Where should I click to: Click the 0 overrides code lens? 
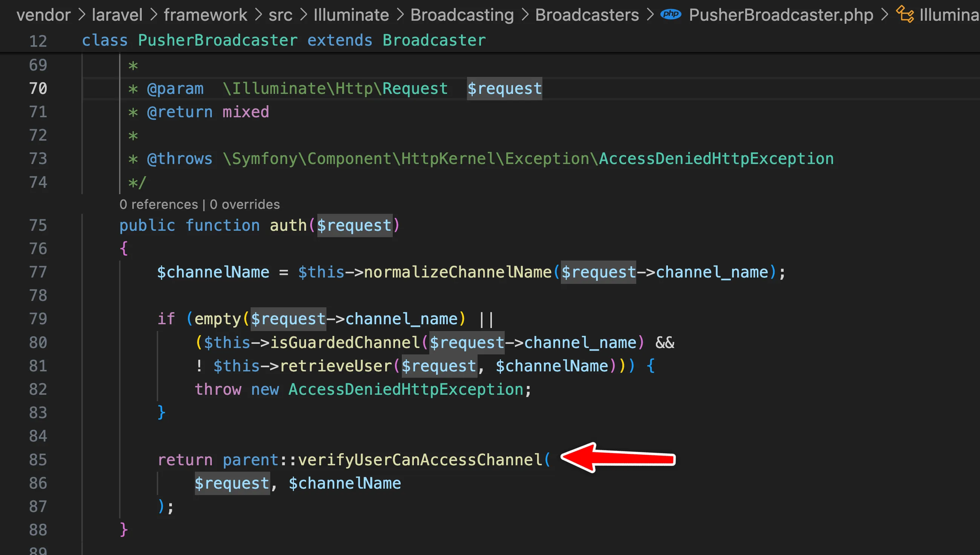tap(245, 205)
